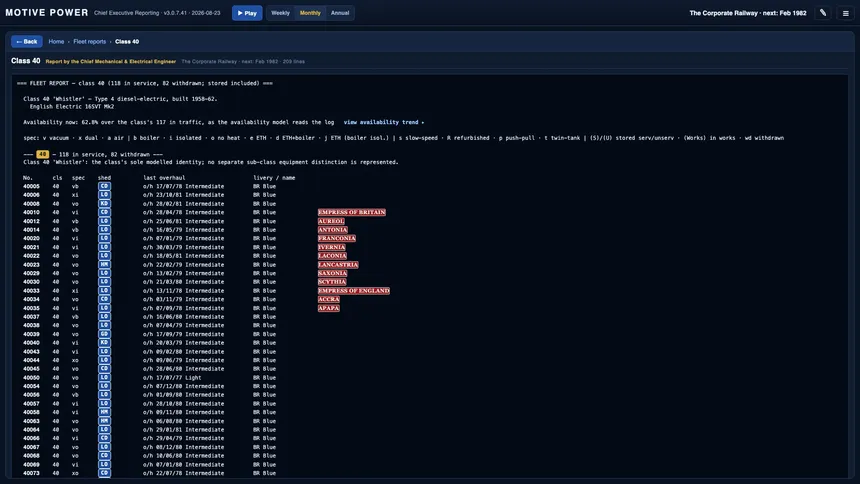Click the Lancastria nameplate
This screenshot has height=484, width=860.
coord(338,264)
